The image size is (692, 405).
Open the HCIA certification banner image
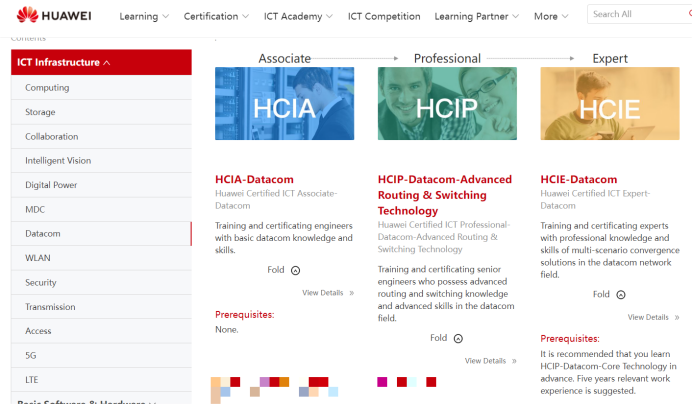(x=284, y=103)
